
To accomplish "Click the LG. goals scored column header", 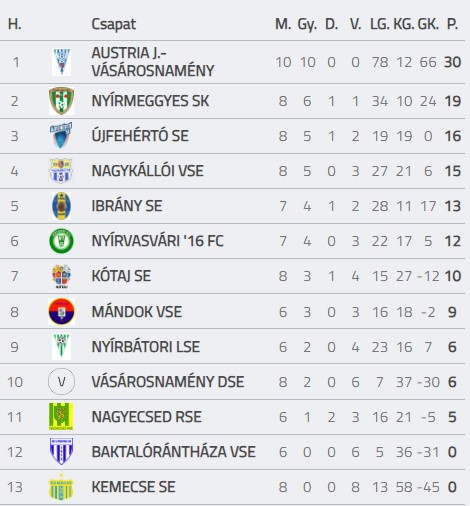I will click(x=380, y=24).
